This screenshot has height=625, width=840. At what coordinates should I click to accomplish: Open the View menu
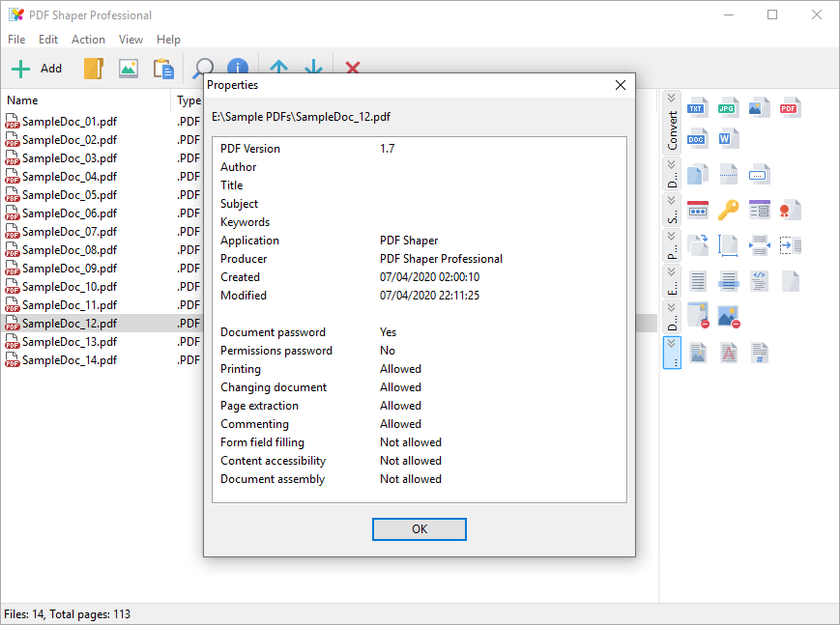click(x=130, y=39)
